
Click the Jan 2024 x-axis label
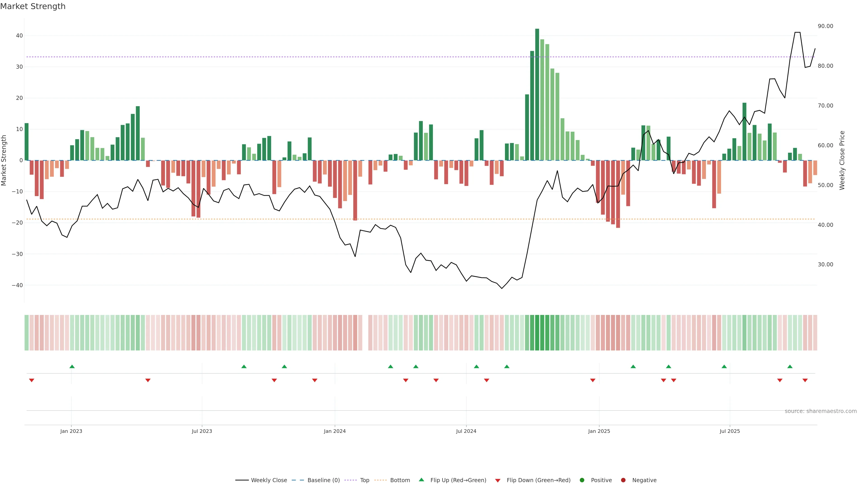[335, 431]
